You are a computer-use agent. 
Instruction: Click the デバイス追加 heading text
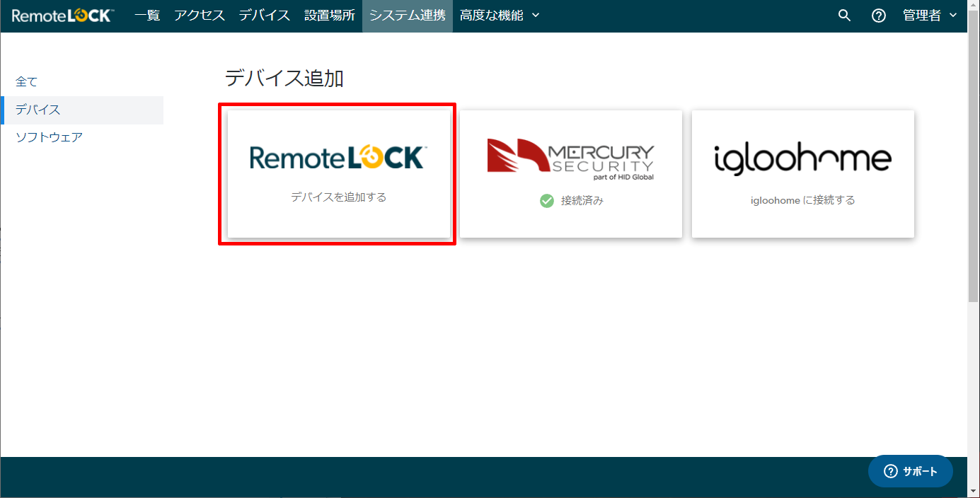(284, 79)
